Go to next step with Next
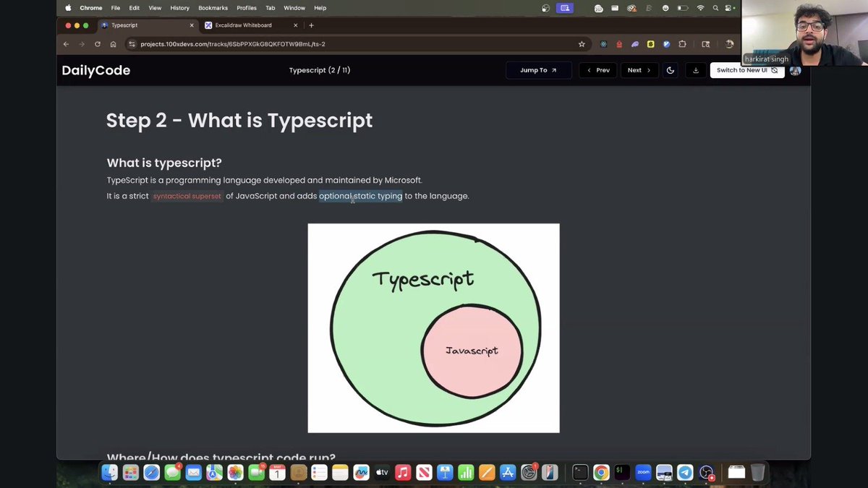 point(639,70)
